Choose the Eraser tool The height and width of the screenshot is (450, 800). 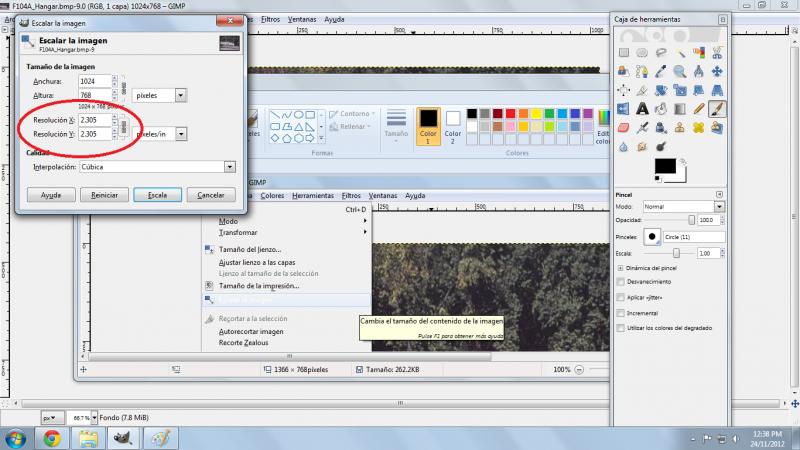623,128
